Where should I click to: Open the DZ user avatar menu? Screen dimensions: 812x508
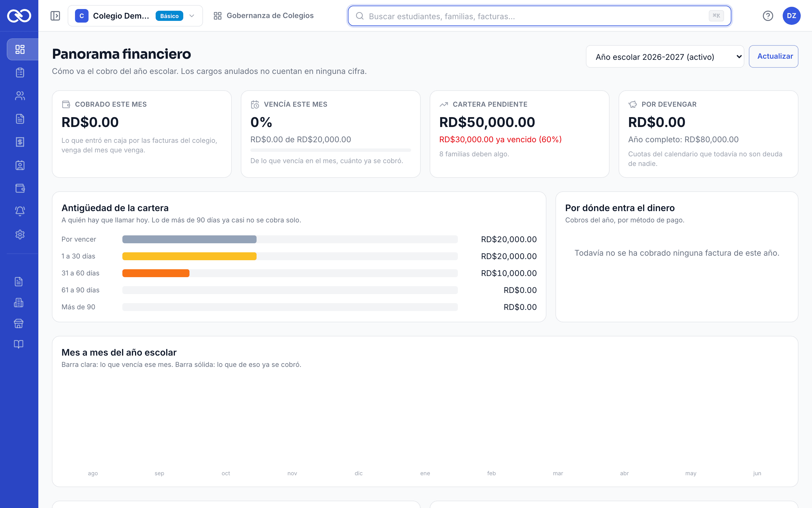point(791,16)
